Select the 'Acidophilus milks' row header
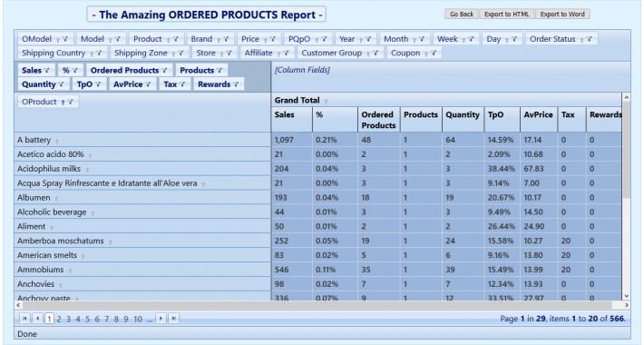This screenshot has height=345, width=644. click(x=142, y=169)
